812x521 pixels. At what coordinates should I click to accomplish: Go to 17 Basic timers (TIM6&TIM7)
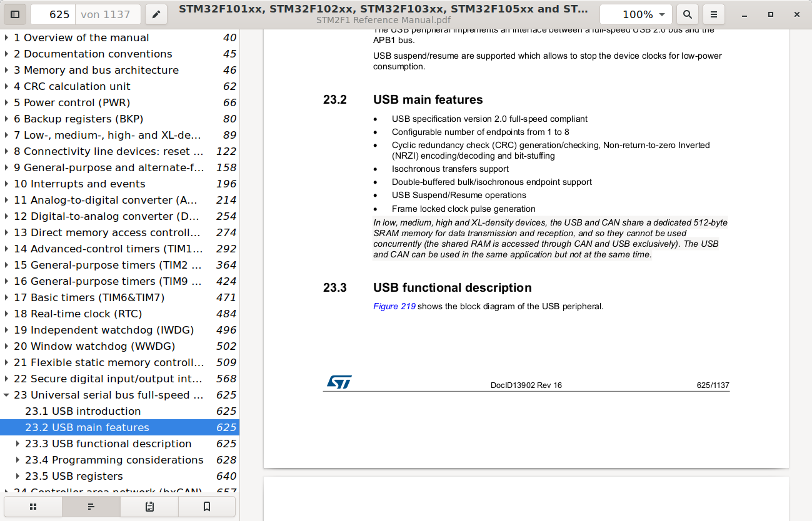(x=119, y=297)
